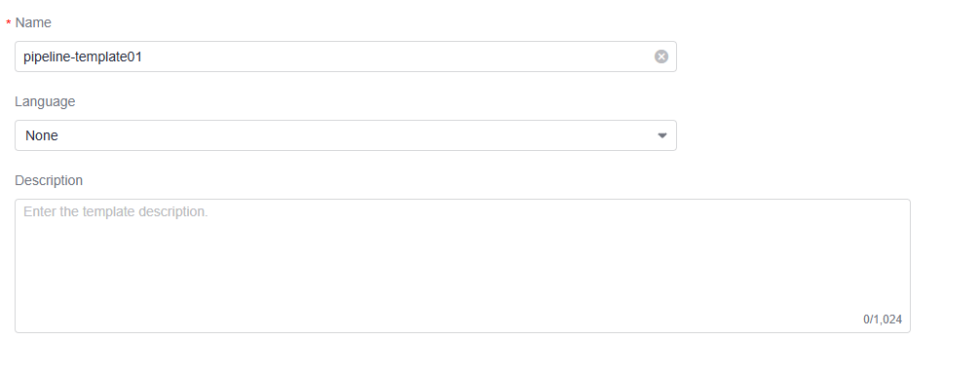
Task: Click inside the Description text area
Action: pos(463,266)
